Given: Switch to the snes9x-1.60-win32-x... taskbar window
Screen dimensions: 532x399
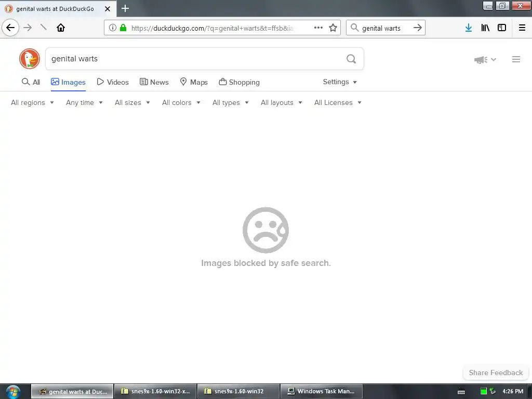Looking at the screenshot, I should point(155,391).
